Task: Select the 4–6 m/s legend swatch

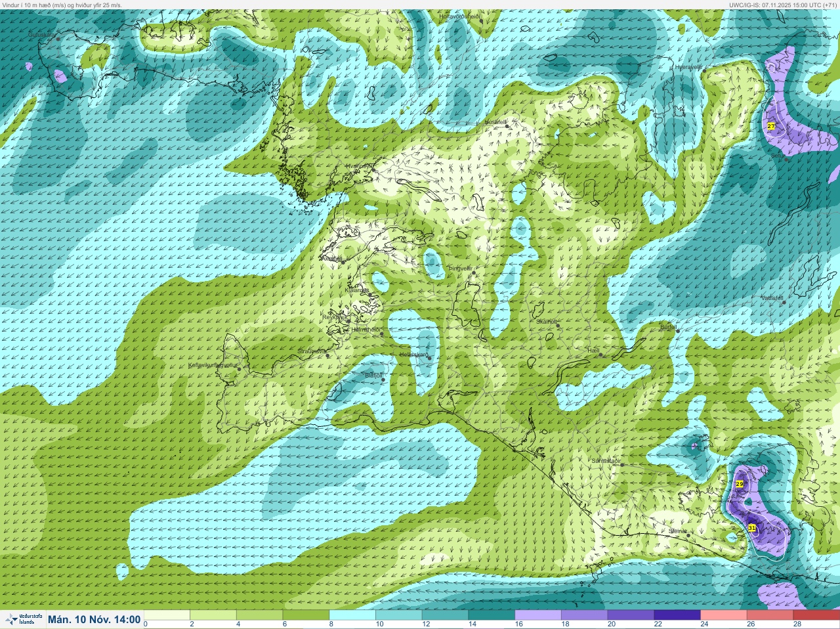Action: coord(260,615)
